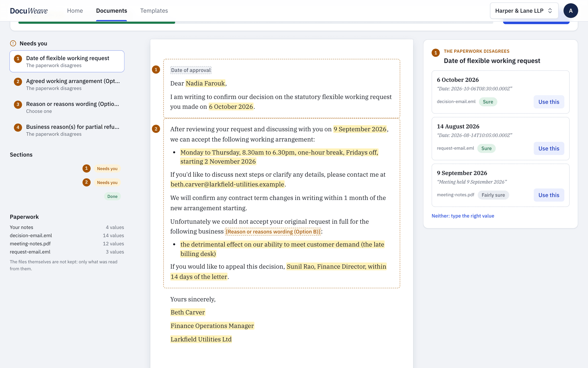Click the green progress bar
Image resolution: width=588 pixels, height=368 pixels.
[97, 23]
